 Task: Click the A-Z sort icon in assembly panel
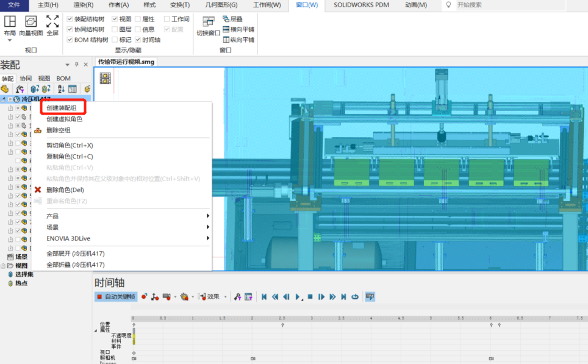tap(61, 89)
